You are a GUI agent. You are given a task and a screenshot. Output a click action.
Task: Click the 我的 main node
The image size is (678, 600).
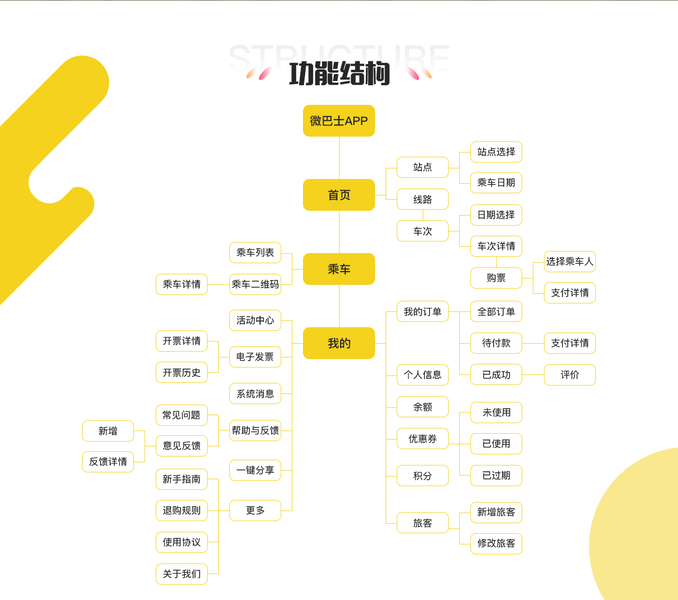coord(339,343)
